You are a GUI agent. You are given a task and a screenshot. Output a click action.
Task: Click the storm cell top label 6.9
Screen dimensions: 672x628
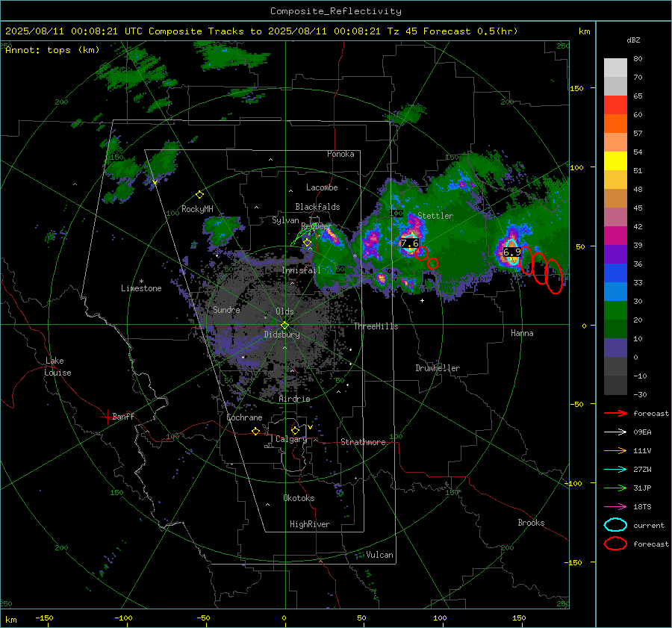511,252
